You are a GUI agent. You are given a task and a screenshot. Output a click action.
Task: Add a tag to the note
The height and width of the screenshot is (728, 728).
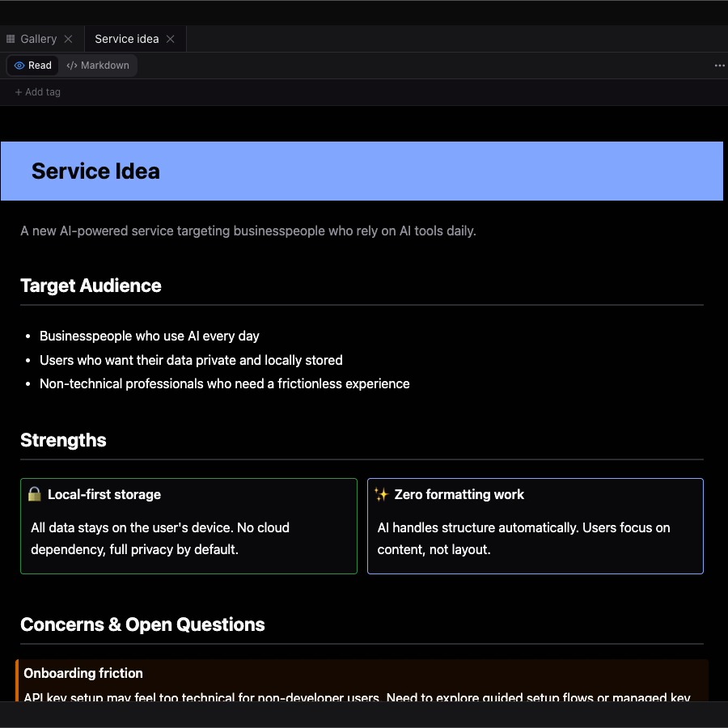[x=37, y=92]
